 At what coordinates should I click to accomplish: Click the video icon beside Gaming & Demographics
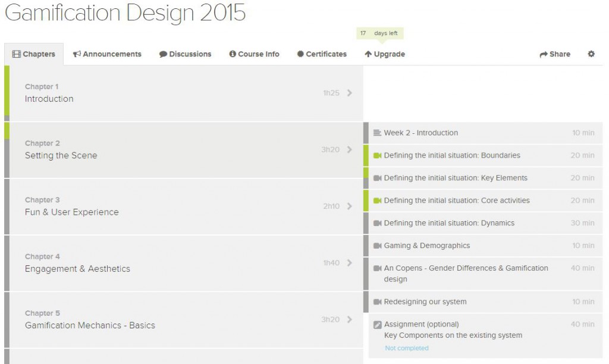pyautogui.click(x=377, y=246)
